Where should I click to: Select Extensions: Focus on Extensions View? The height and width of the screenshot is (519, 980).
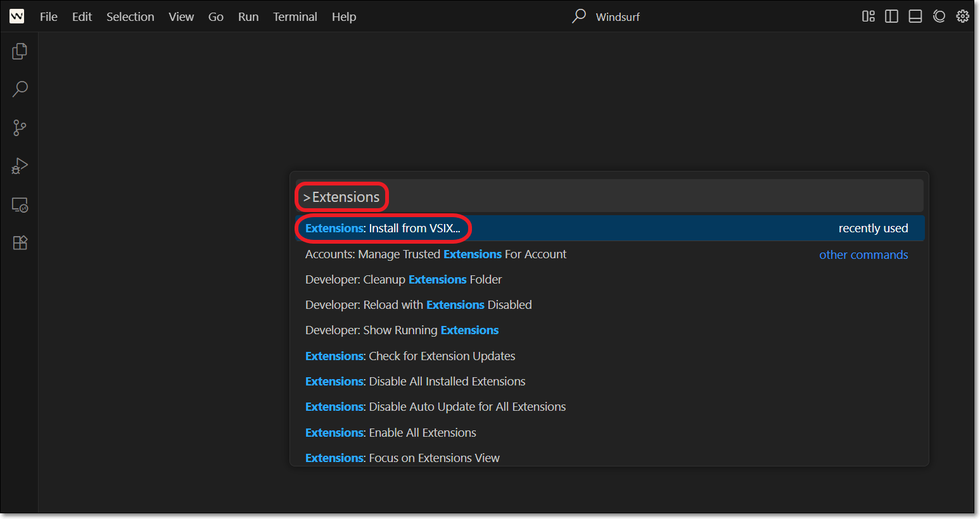click(609, 456)
